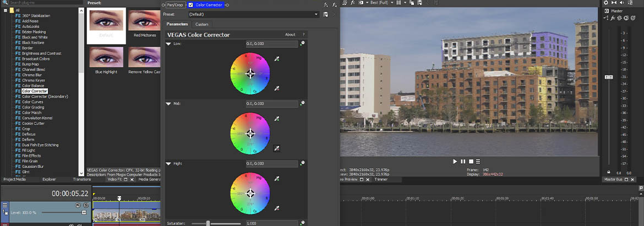Select the Gaussian Blur plug-in
This screenshot has height=226, width=644.
(x=33, y=166)
